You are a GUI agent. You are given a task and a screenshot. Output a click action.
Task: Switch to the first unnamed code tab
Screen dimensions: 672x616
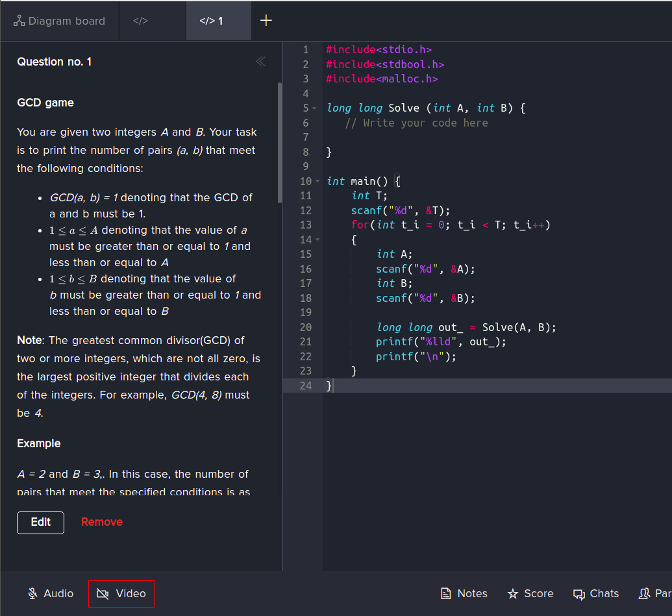[141, 21]
